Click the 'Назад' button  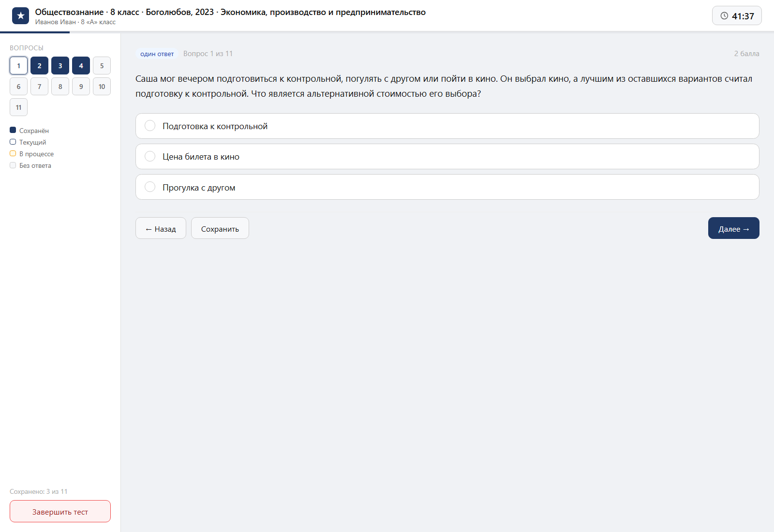161,228
